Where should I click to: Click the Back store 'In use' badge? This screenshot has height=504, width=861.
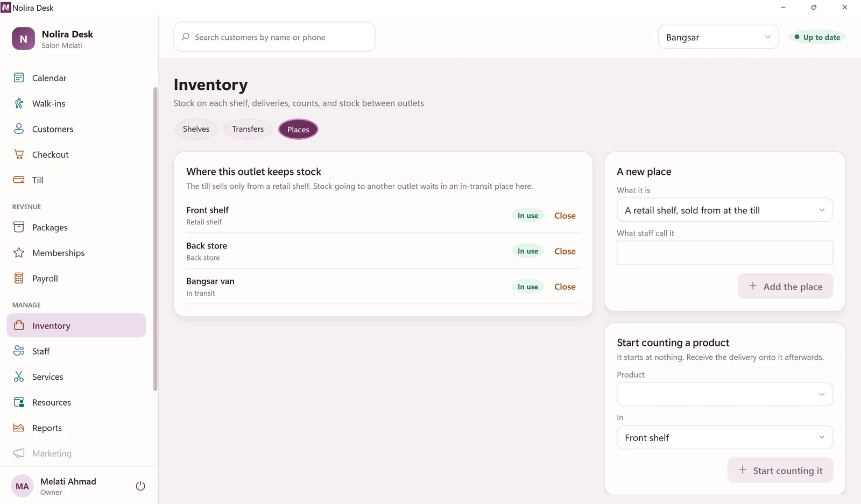(x=528, y=251)
